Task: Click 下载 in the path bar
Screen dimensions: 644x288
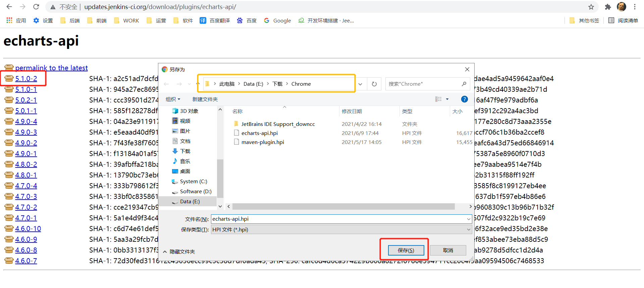Action: tap(277, 84)
